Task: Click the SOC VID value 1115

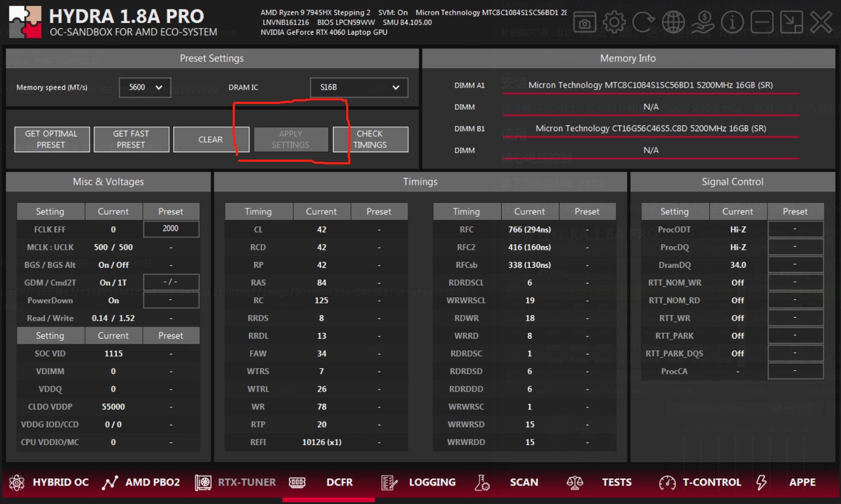Action: pyautogui.click(x=113, y=353)
